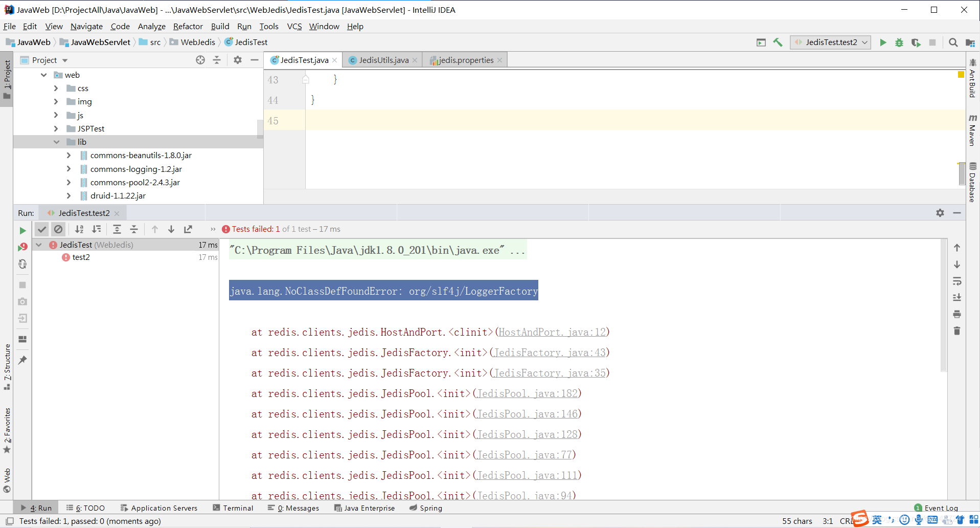The image size is (980, 528).
Task: Collapse the lib folder
Action: point(56,142)
